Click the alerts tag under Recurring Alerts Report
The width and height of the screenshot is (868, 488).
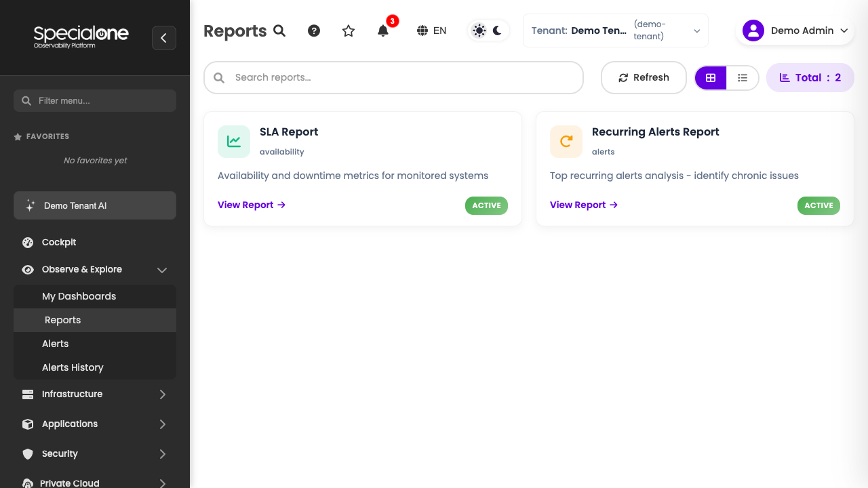[603, 152]
